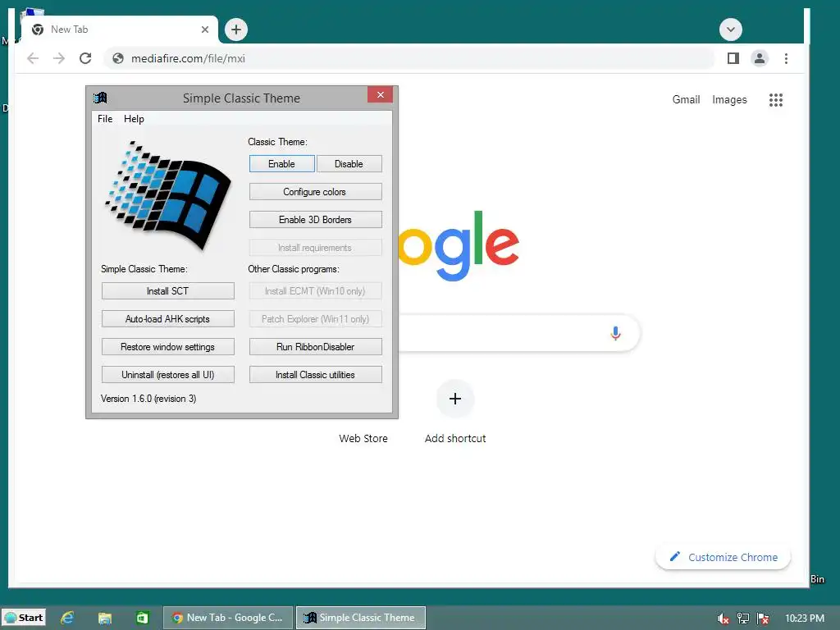Click Restore window settings button
Screen dimensions: 840x630
click(x=167, y=347)
